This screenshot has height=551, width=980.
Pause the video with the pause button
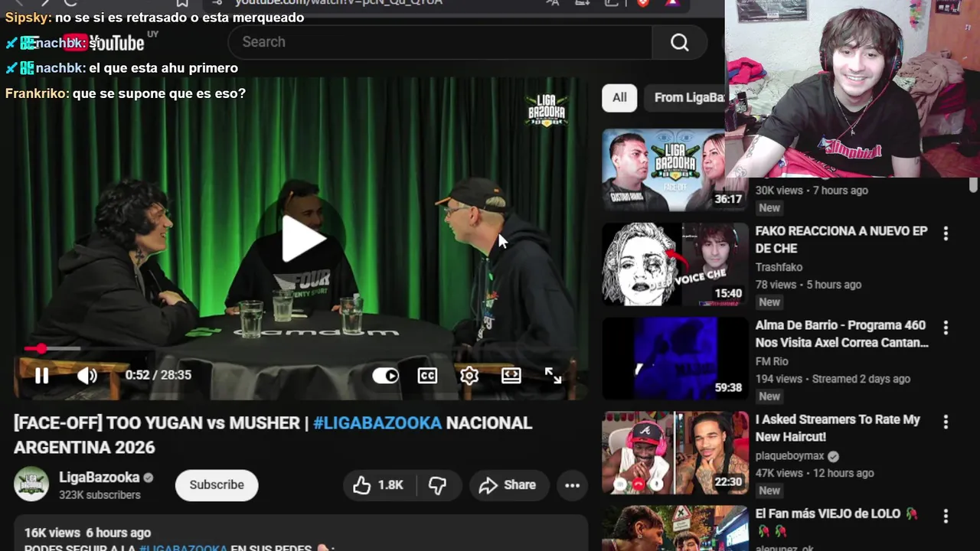click(x=42, y=375)
